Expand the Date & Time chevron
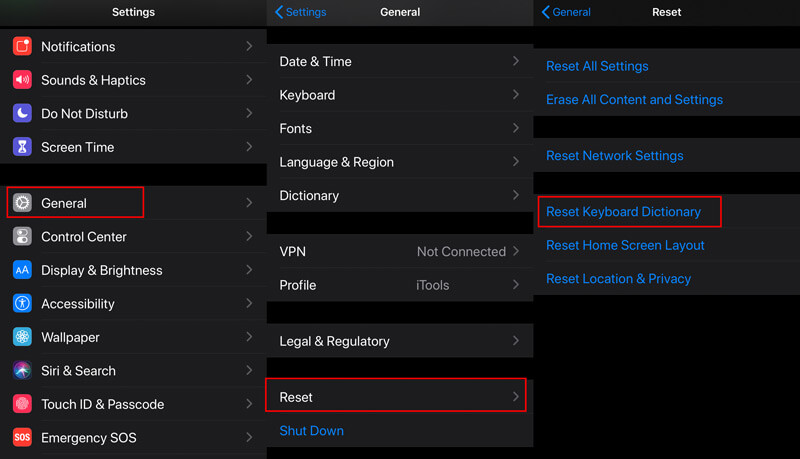The width and height of the screenshot is (800, 459). [x=516, y=61]
